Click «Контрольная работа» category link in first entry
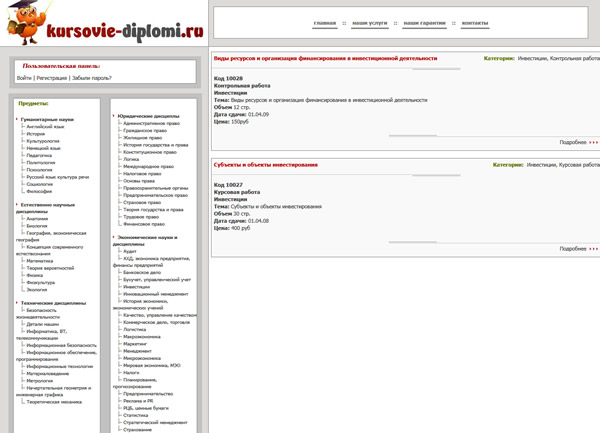 tap(574, 59)
